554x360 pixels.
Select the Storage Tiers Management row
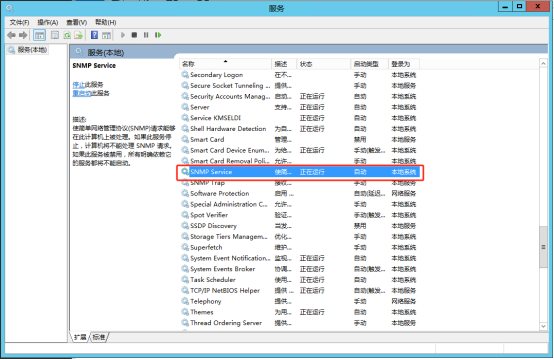coord(299,236)
